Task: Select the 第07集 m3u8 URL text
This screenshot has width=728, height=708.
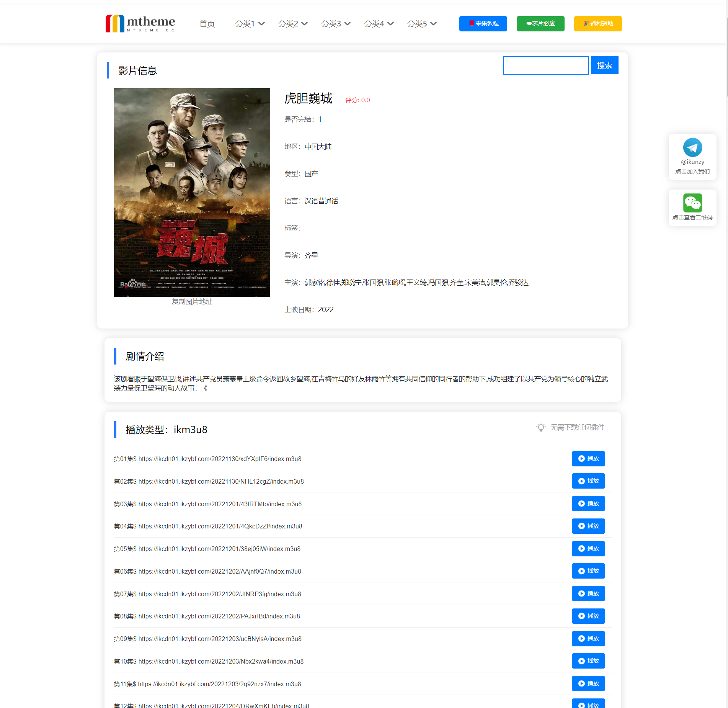Action: click(x=220, y=594)
